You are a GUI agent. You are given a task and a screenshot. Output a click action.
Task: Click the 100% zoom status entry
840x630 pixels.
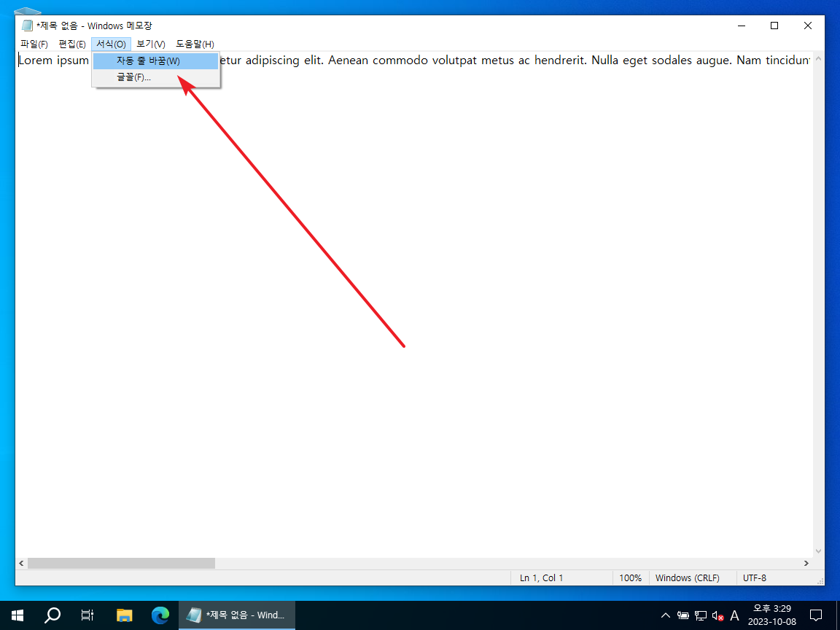(x=631, y=578)
